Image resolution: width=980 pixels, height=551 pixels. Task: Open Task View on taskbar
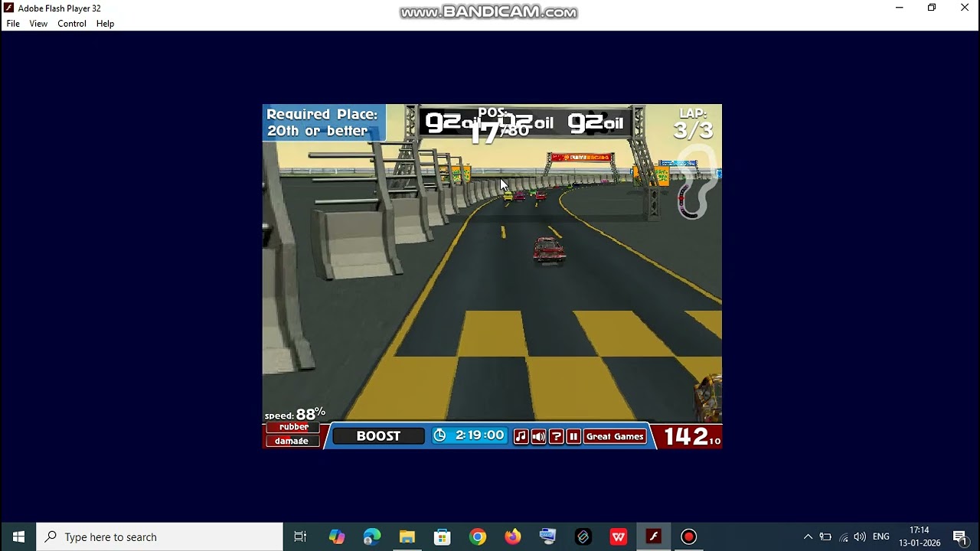pos(300,536)
